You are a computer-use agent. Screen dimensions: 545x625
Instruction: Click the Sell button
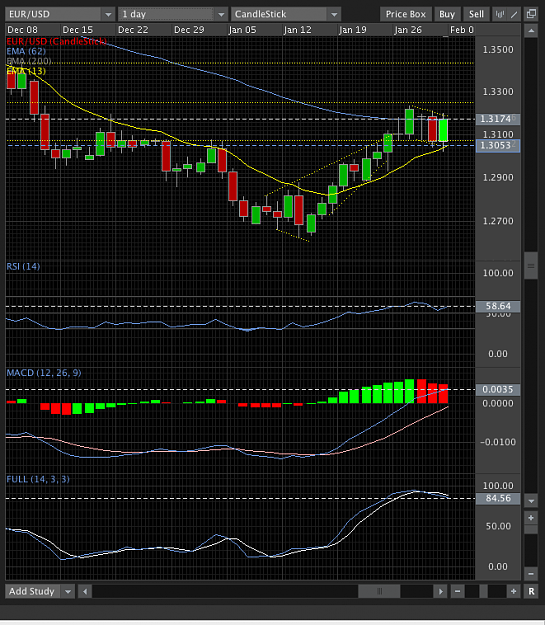pyautogui.click(x=476, y=14)
